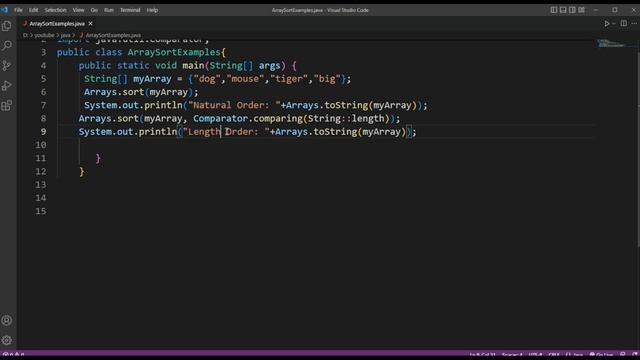Open the View menu
Image resolution: width=640 pixels, height=360 pixels.
pos(78,10)
